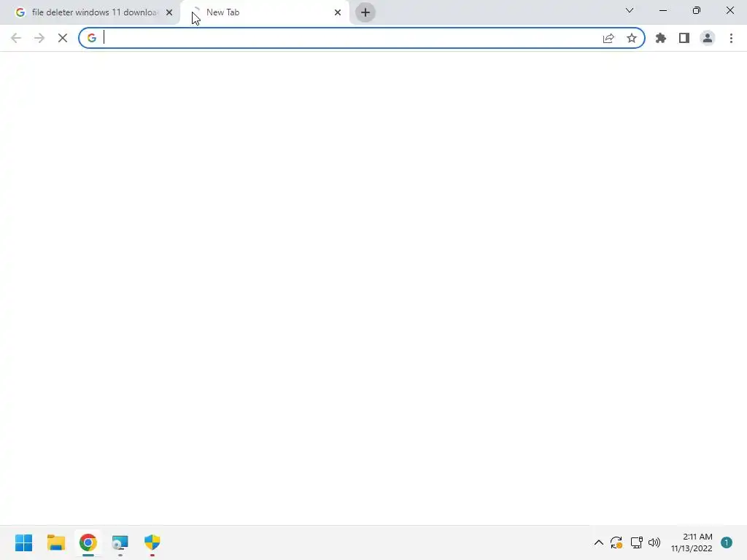The width and height of the screenshot is (747, 560).
Task: Go forward to the next page
Action: (39, 38)
